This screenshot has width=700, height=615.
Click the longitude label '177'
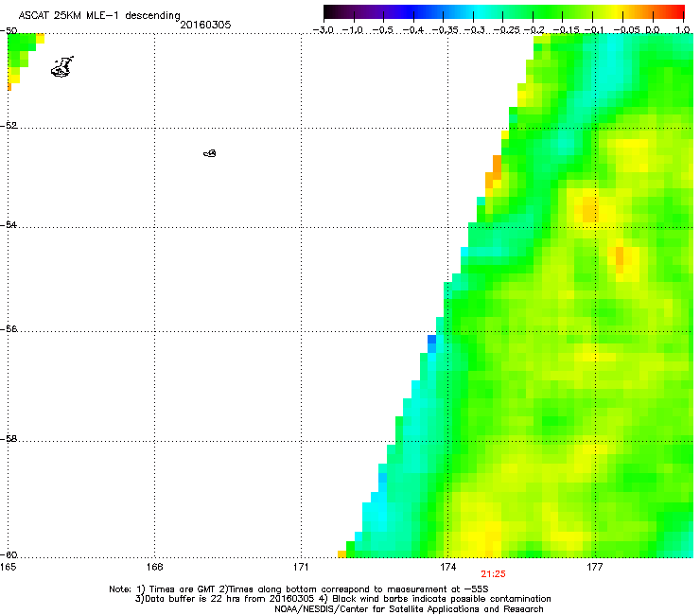pos(595,567)
